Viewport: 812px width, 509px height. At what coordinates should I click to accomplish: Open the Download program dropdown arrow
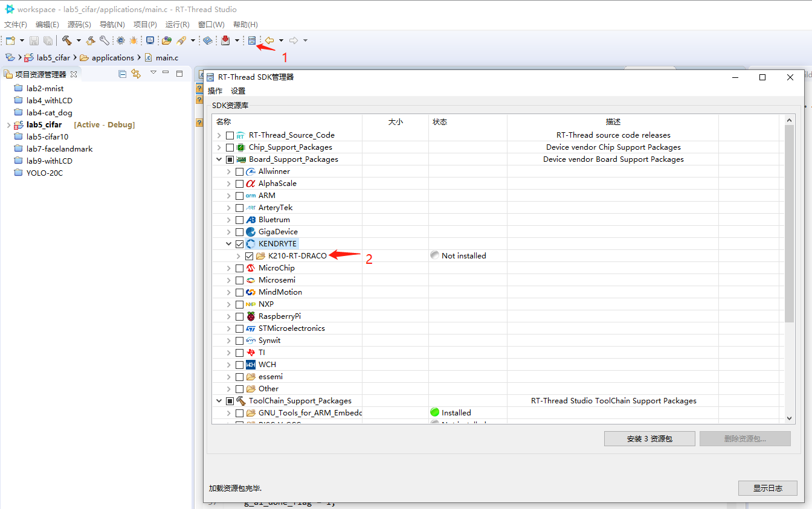237,40
